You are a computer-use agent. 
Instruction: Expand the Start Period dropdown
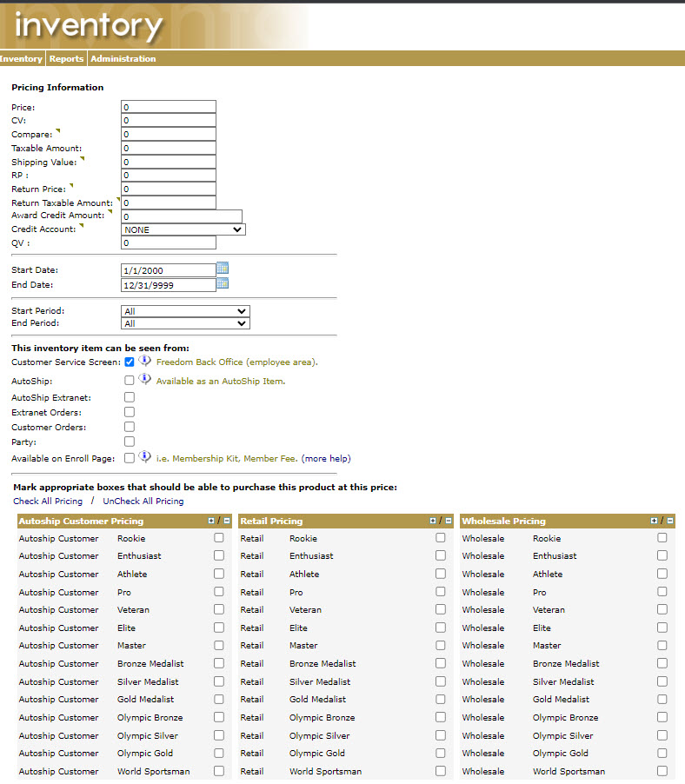(185, 311)
